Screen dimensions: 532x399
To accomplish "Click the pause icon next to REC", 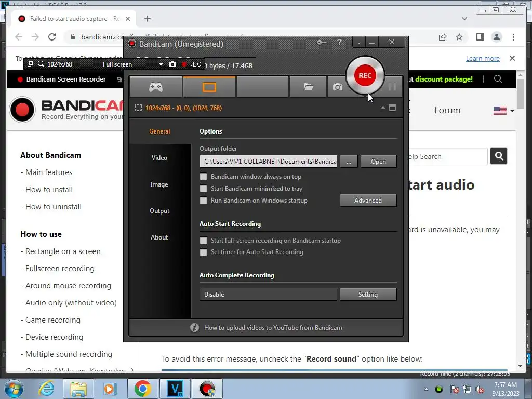I will click(x=392, y=87).
